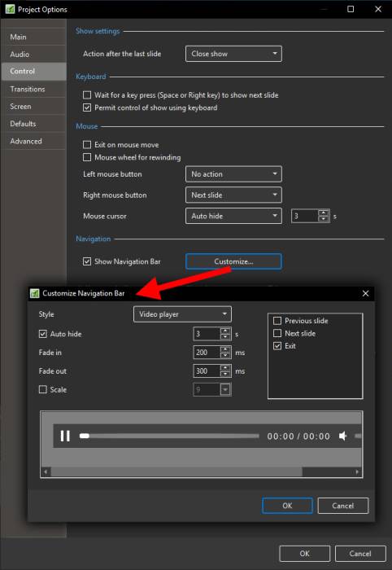392x570 pixels.
Task: Open Action after the last slide dropdown
Action: click(233, 54)
